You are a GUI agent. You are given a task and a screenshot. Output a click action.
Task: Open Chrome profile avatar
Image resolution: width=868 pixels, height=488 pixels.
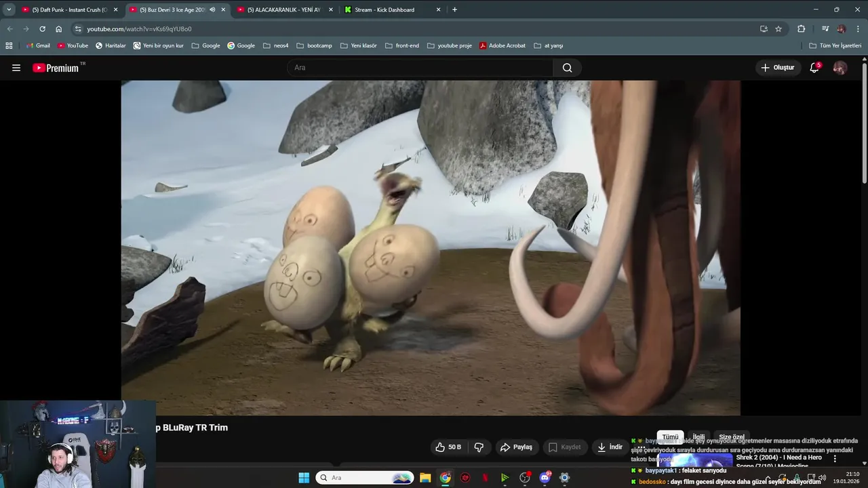(842, 28)
